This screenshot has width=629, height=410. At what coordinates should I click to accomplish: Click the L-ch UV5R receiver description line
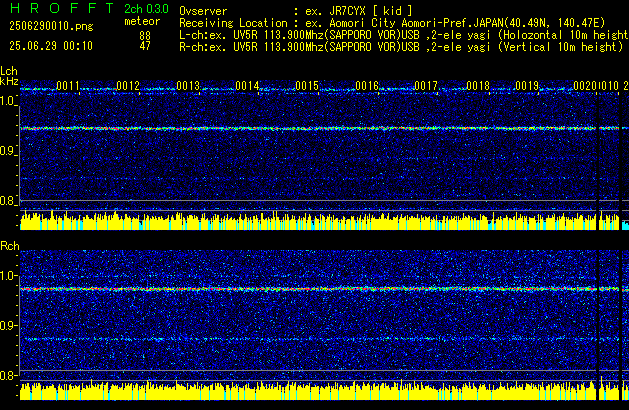[404, 35]
